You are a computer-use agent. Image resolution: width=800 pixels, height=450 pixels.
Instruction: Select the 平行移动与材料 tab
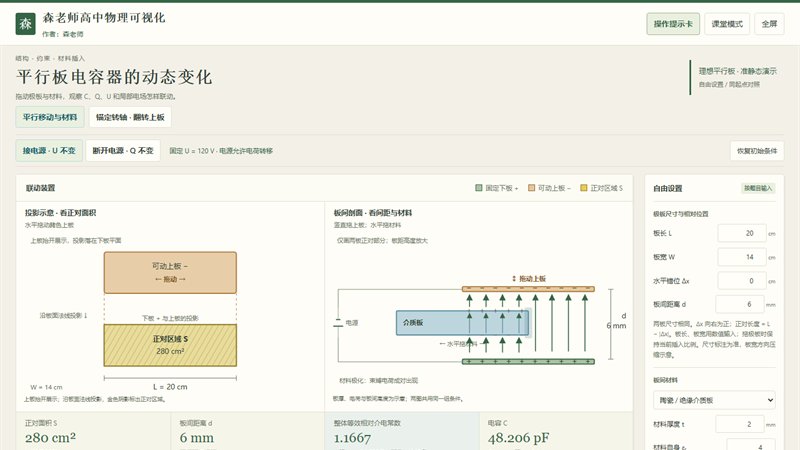[50, 117]
